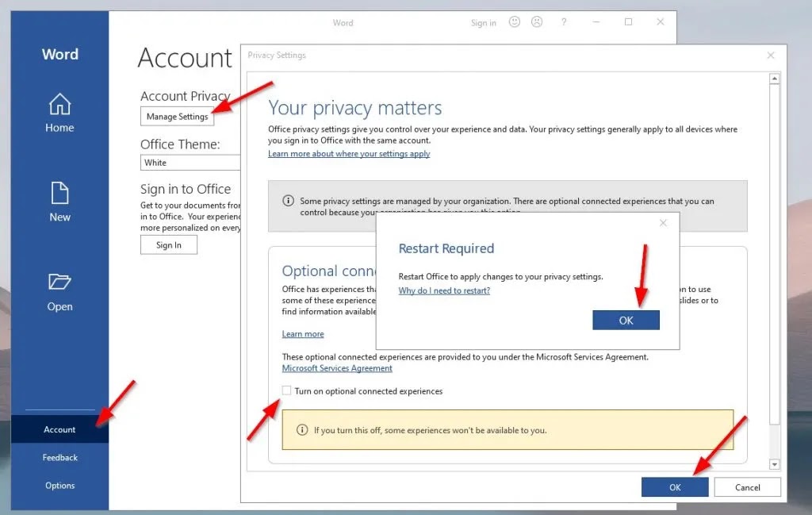Open the 'Why do I need to restart?' link
Screen dimensions: 812x515
tap(444, 290)
